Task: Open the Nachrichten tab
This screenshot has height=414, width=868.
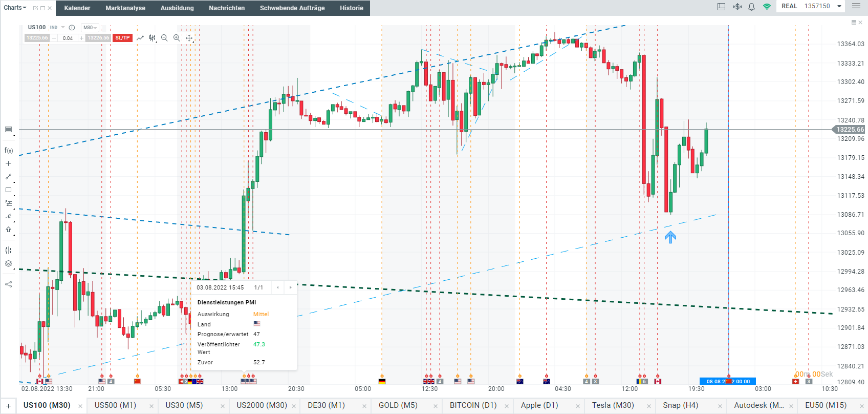Action: pos(227,8)
